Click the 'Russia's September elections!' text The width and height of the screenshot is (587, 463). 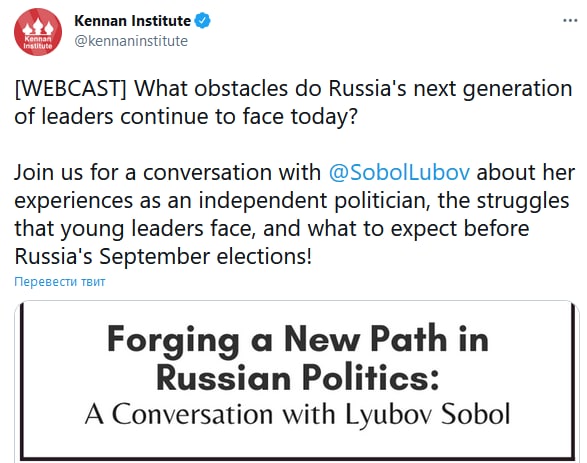pos(163,257)
